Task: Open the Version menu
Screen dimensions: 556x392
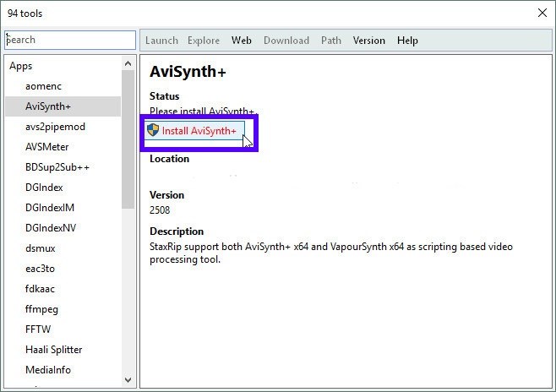Action: click(x=368, y=40)
